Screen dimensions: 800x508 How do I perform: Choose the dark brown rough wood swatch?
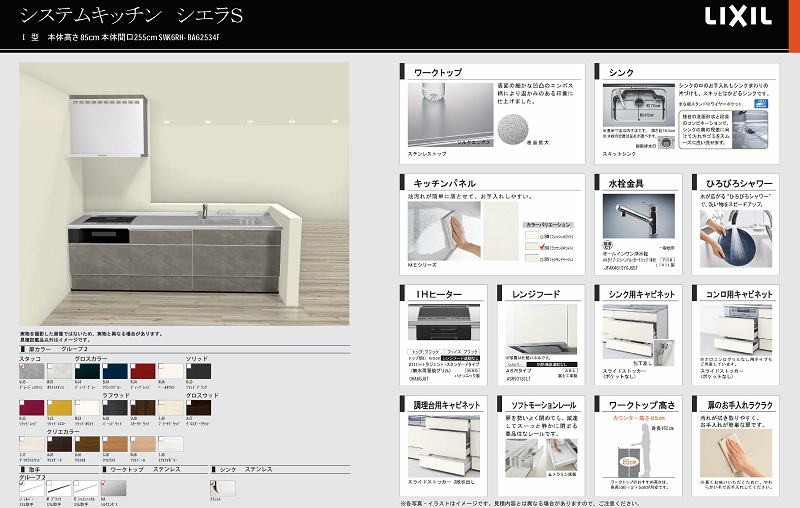click(x=143, y=408)
